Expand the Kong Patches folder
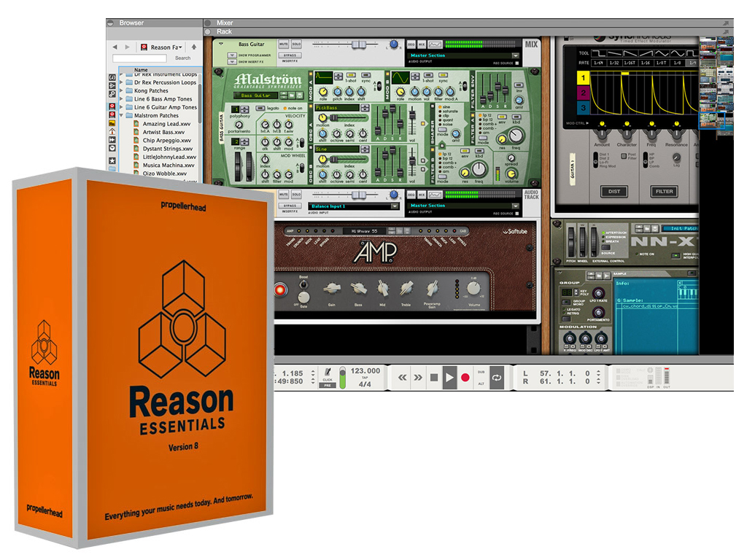This screenshot has height=560, width=747. [120, 91]
